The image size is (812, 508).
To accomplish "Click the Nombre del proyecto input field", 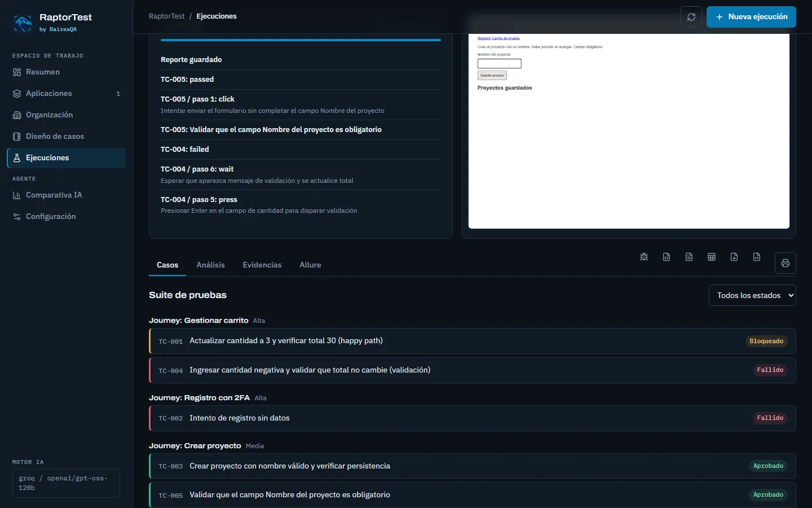I will tap(500, 64).
